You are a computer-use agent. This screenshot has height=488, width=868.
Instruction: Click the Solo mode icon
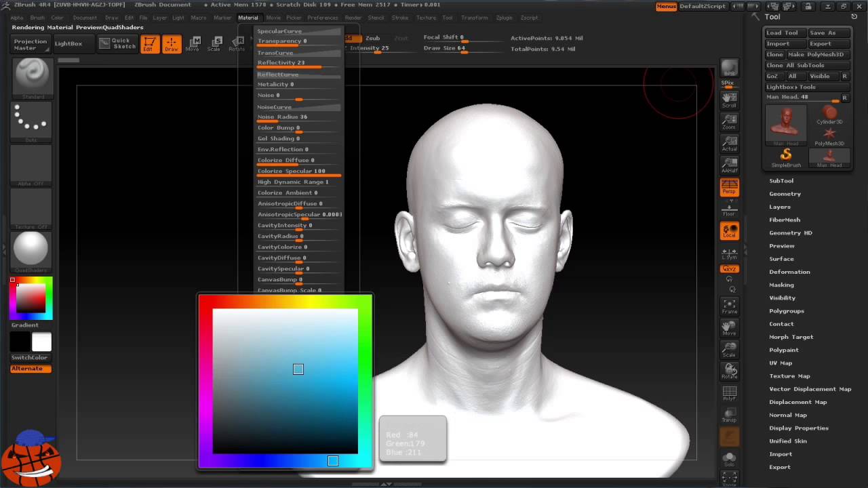pyautogui.click(x=729, y=459)
